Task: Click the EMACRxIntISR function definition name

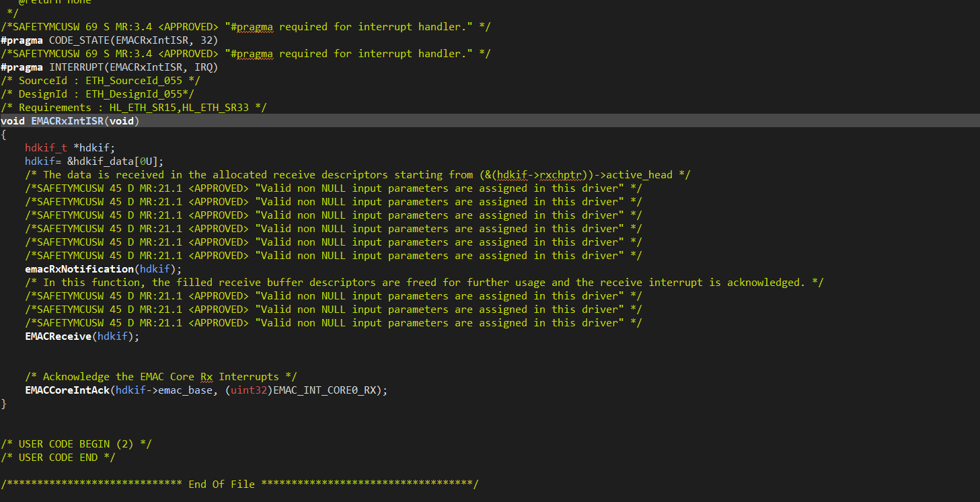Action: tap(67, 121)
